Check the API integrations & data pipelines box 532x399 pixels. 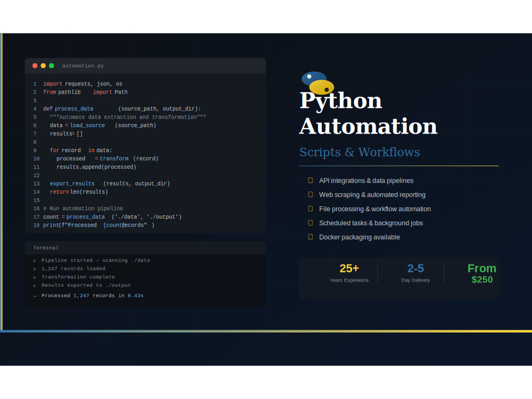(x=311, y=180)
